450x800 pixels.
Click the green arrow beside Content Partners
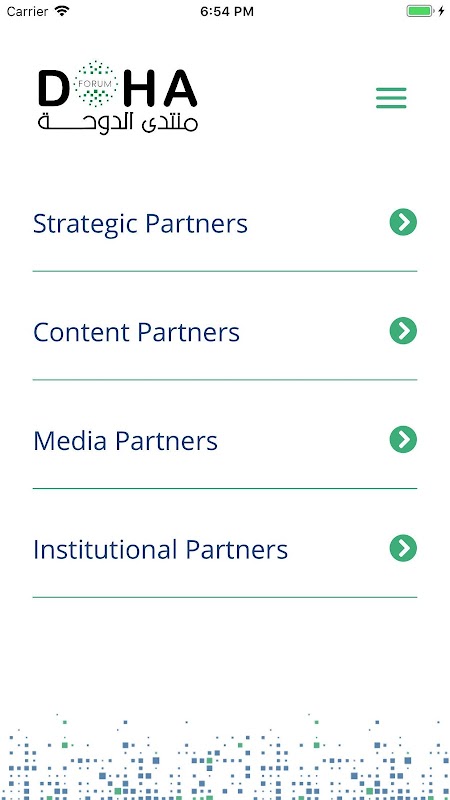tap(403, 331)
